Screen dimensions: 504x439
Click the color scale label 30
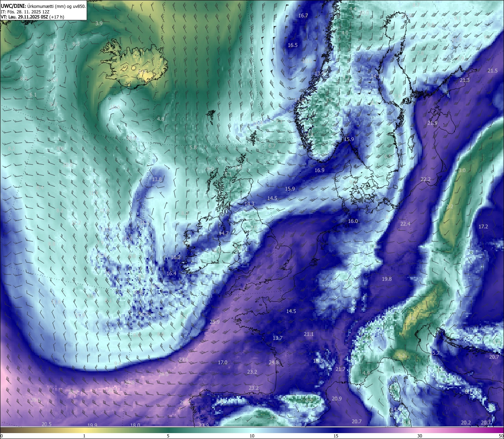(420, 436)
